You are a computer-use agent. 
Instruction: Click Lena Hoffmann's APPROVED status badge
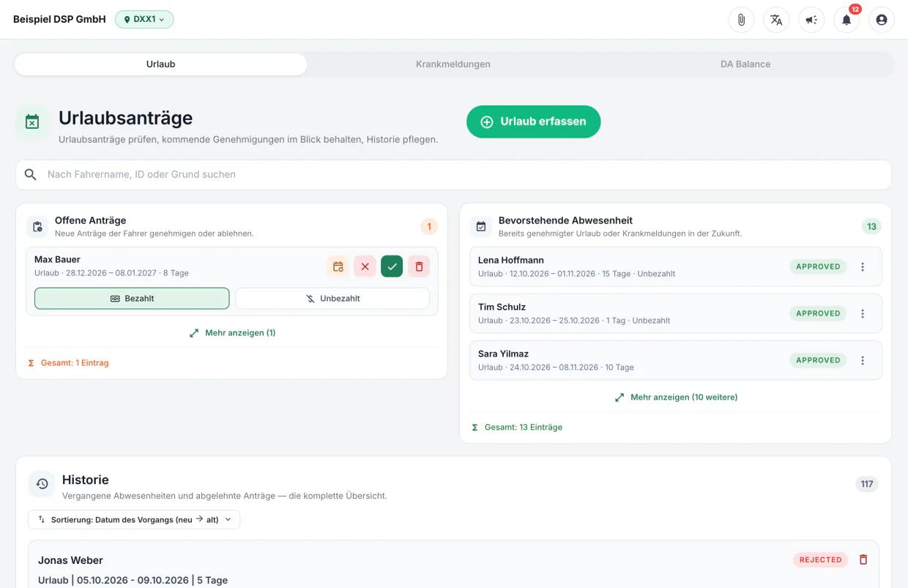click(818, 267)
